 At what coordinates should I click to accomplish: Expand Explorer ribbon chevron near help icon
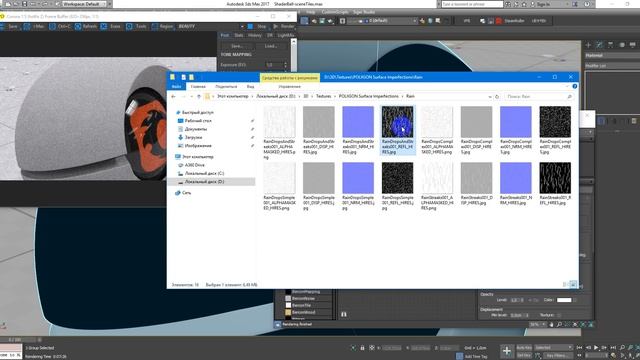tap(567, 87)
